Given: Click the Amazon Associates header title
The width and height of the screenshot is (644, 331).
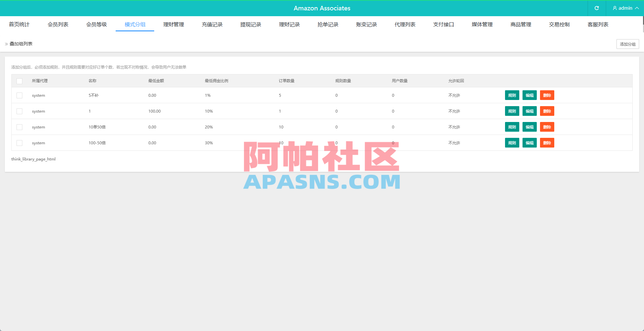Looking at the screenshot, I should coord(322,8).
